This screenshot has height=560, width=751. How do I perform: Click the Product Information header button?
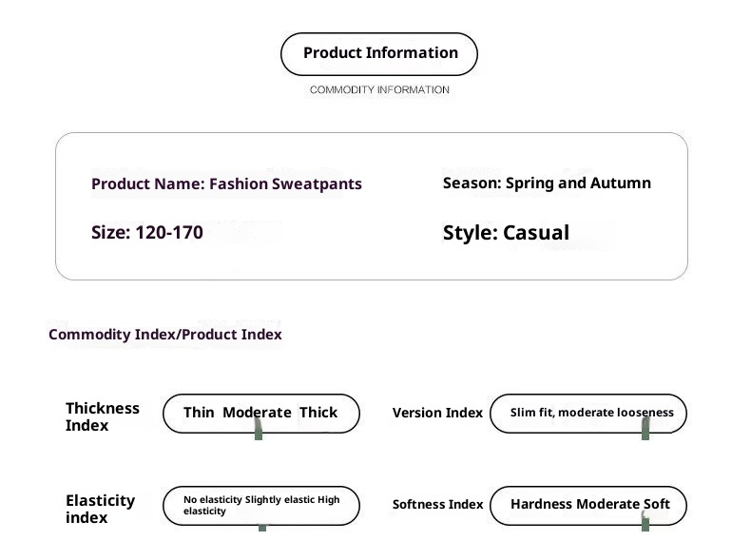(x=379, y=53)
